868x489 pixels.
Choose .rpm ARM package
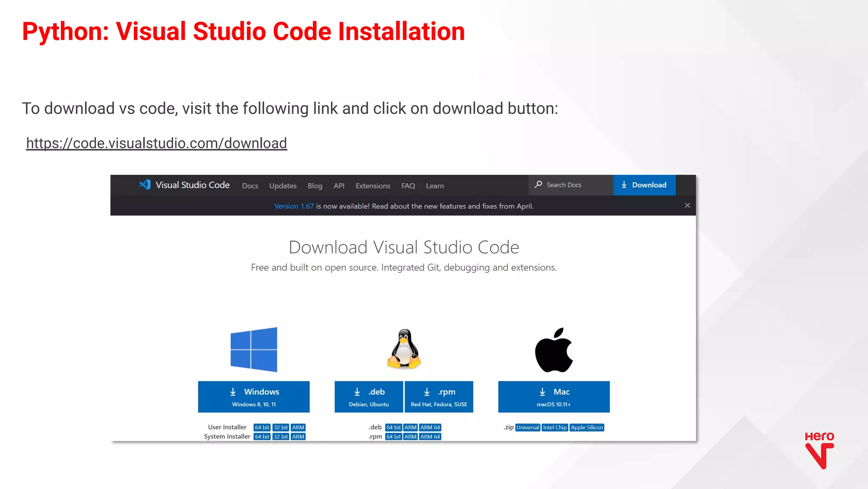[410, 436]
